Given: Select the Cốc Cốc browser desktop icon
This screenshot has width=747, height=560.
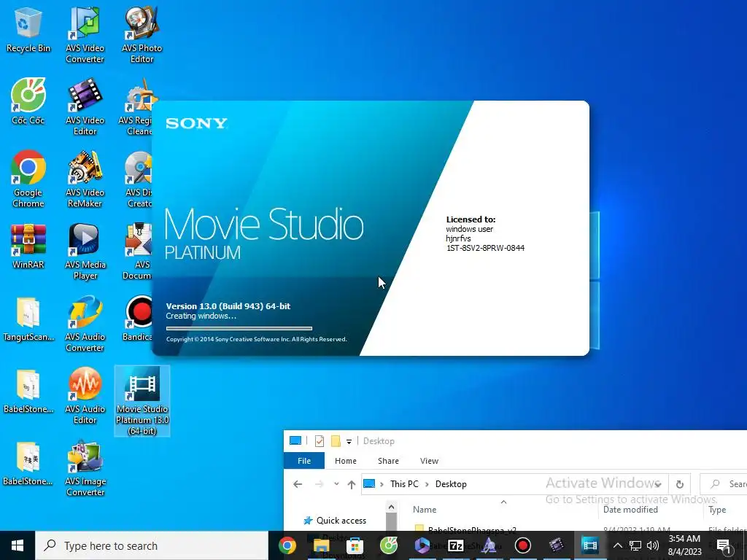Looking at the screenshot, I should [x=28, y=102].
